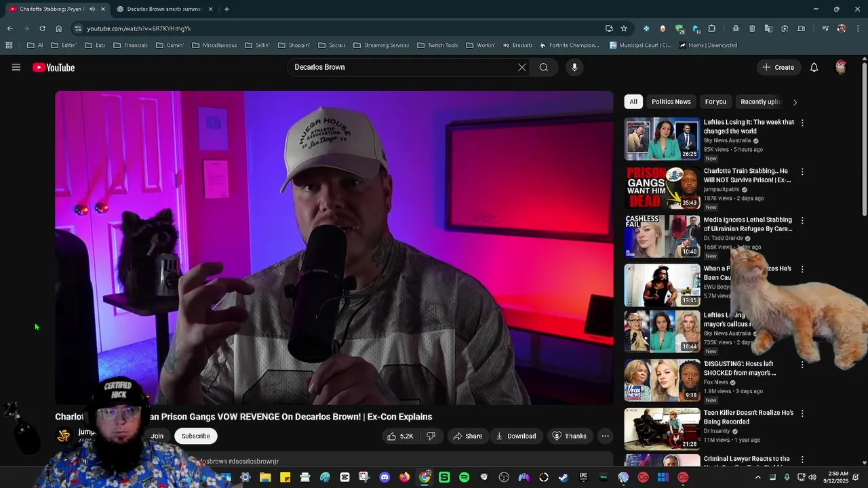Clear the search box with the X icon

[522, 67]
